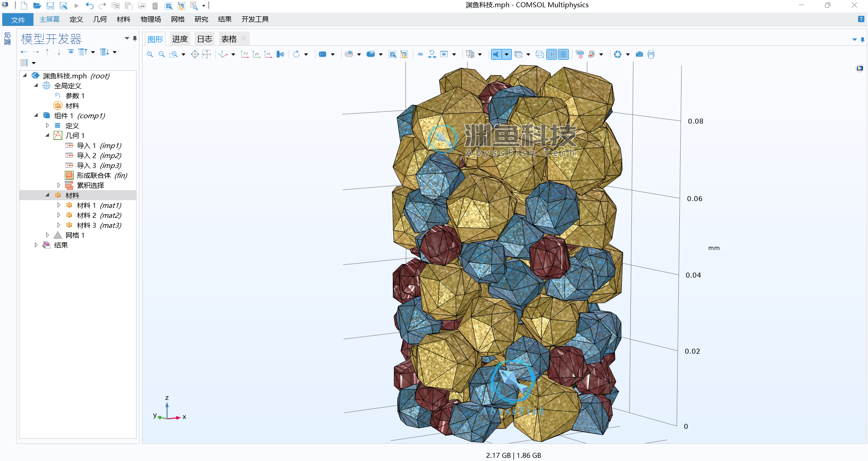
Task: Click the camera image snapshot icon
Action: 639,54
